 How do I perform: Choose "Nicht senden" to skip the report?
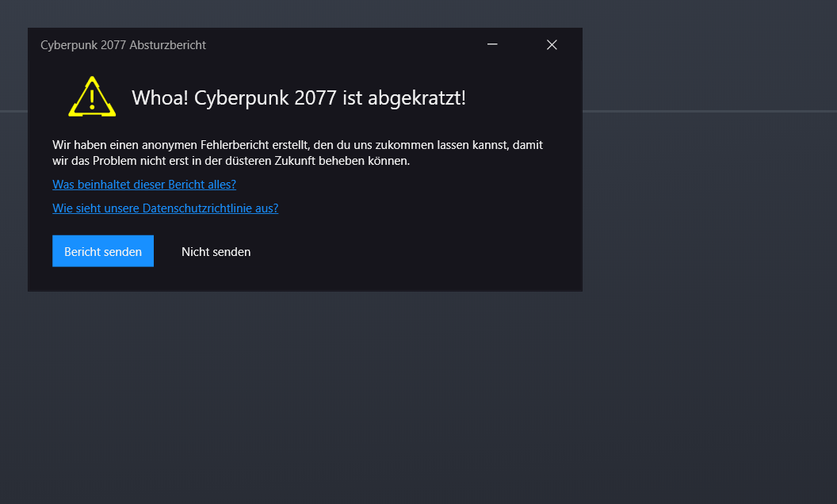216,252
